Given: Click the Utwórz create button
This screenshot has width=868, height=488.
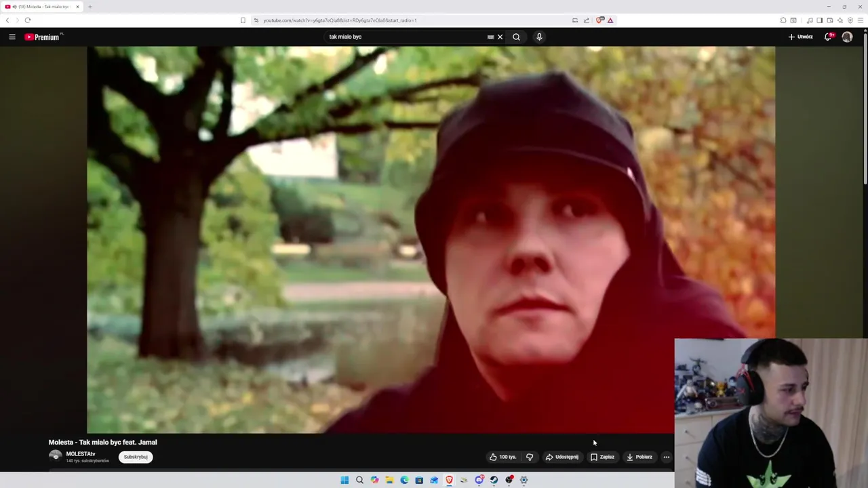Looking at the screenshot, I should click(x=800, y=37).
